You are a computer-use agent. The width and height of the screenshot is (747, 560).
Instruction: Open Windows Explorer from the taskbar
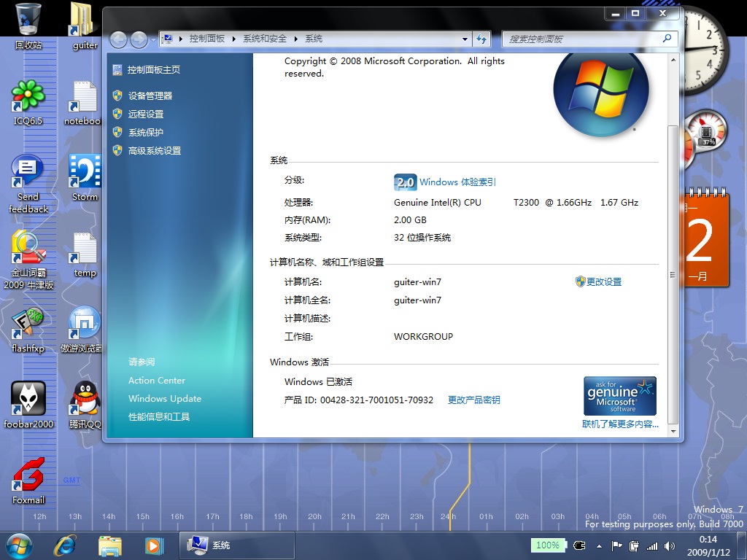click(109, 545)
